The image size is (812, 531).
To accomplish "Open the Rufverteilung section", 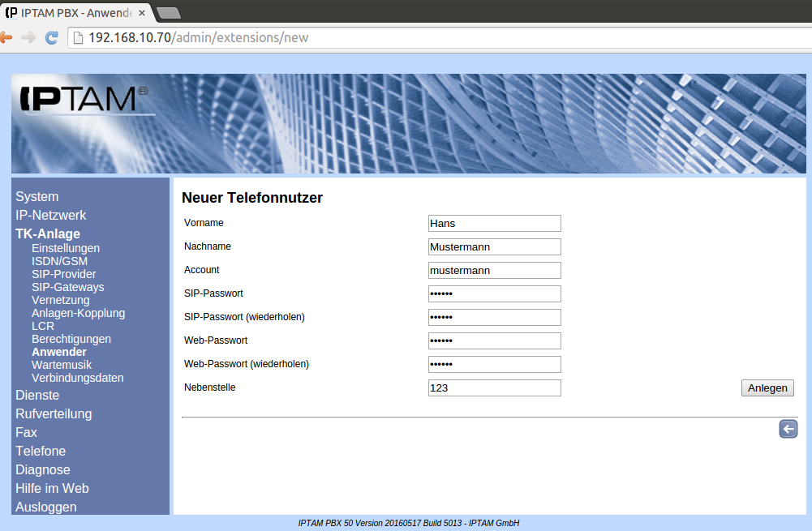I will coord(54,413).
